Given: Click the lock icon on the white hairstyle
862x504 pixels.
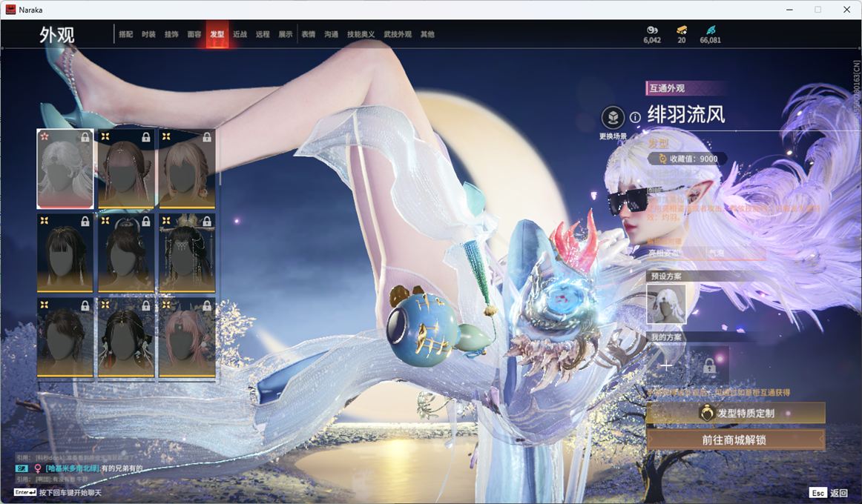Looking at the screenshot, I should tap(85, 137).
